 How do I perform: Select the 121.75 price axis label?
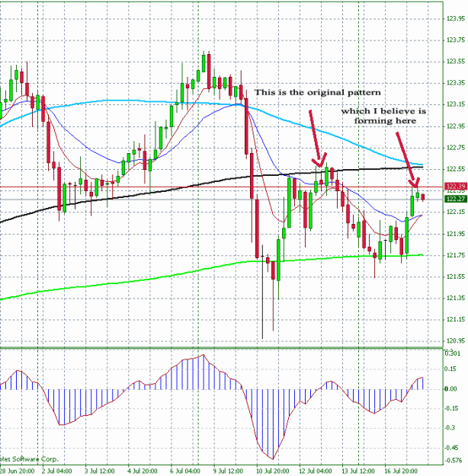pyautogui.click(x=456, y=255)
